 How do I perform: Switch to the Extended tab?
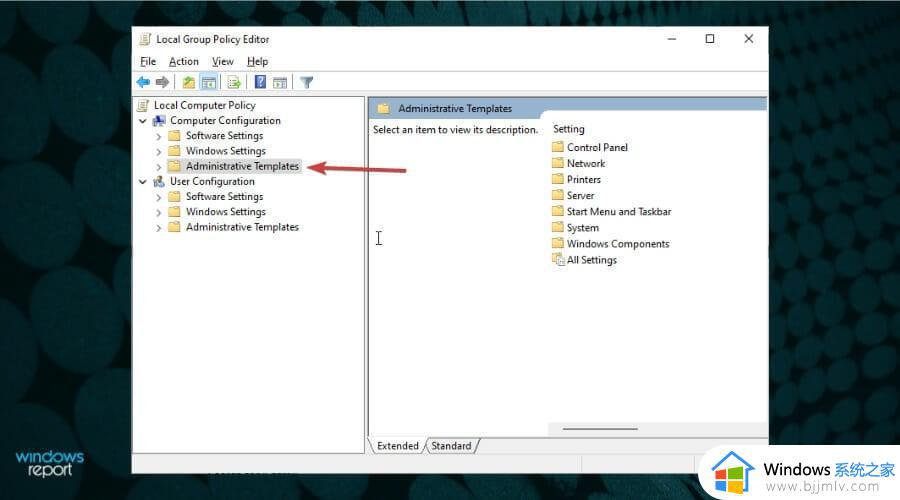[x=398, y=446]
